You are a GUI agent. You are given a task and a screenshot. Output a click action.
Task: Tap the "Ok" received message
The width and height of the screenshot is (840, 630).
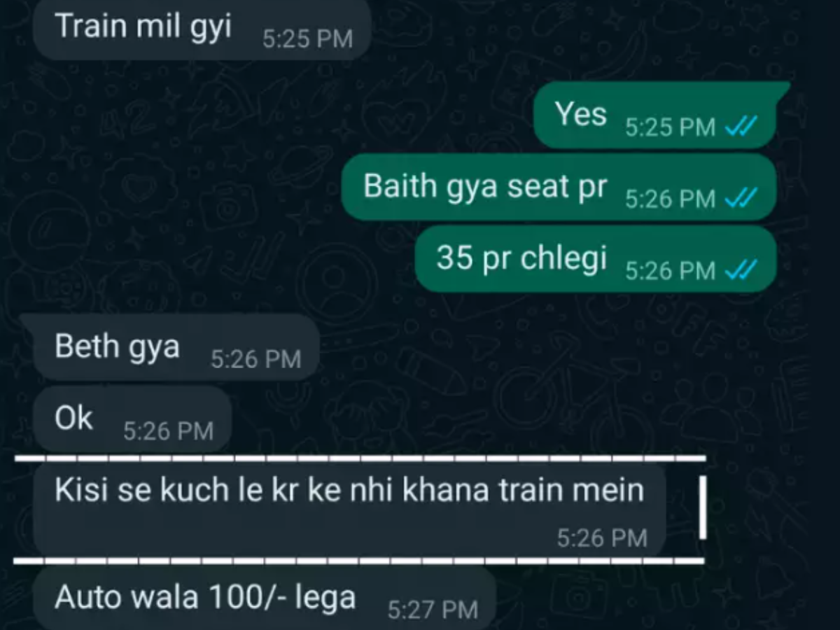(133, 419)
